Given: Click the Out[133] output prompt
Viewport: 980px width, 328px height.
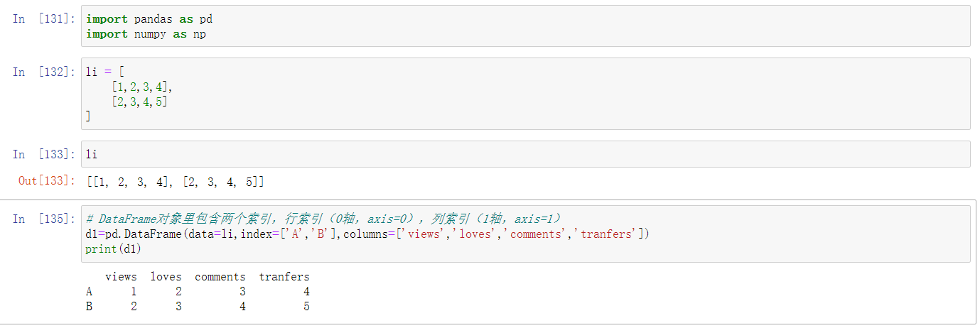Looking at the screenshot, I should pyautogui.click(x=46, y=181).
